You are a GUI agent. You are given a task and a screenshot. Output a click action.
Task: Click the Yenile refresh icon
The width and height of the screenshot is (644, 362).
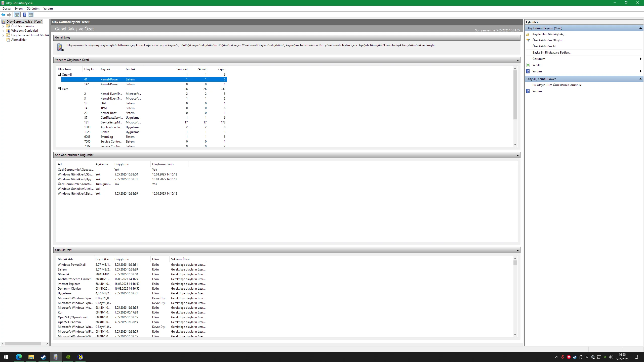528,65
